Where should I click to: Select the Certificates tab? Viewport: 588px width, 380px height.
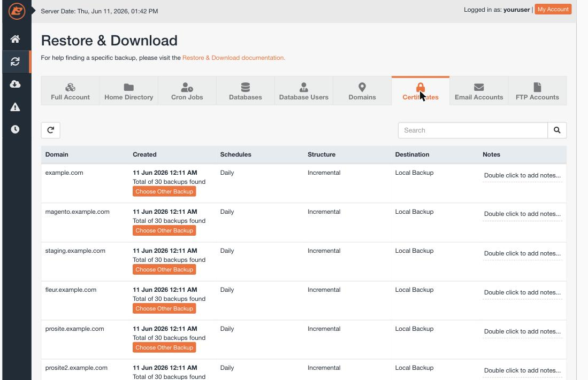tap(421, 91)
